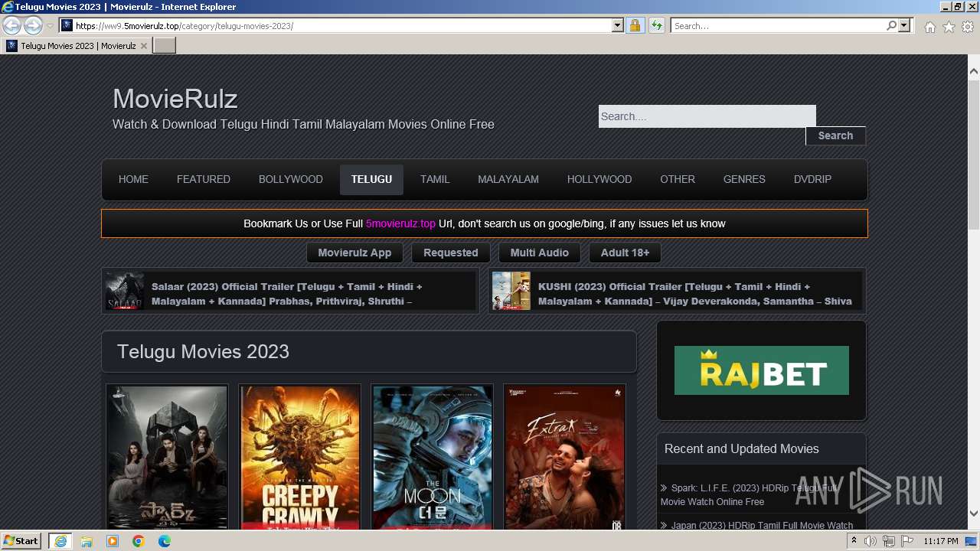The width and height of the screenshot is (980, 551).
Task: Close the Telugu Movies 2023 tab
Action: point(144,46)
